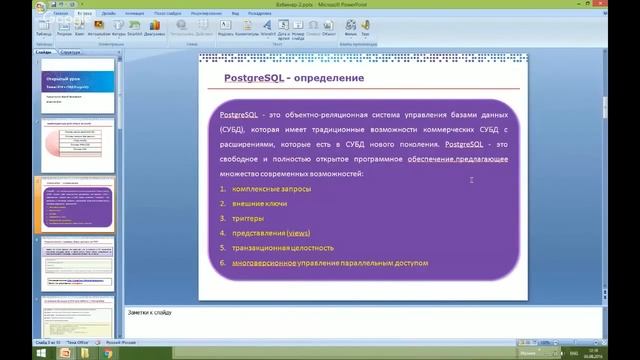640x360 pixels.
Task: Open Колонтитулы header and footer
Action: 247,28
